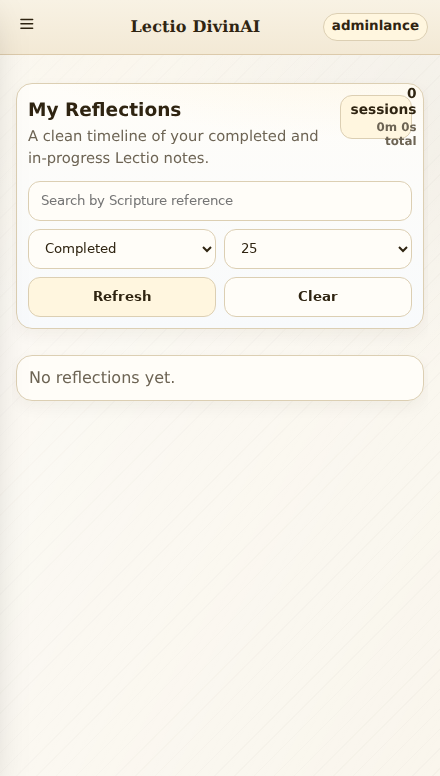Click the sessions label in stats badge
The height and width of the screenshot is (776, 440).
pos(383,109)
